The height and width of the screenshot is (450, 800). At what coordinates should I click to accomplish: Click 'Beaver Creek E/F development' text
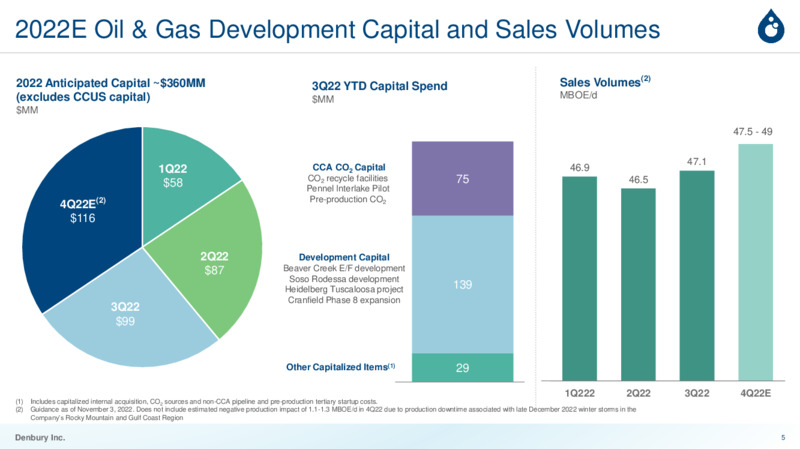[x=344, y=268]
